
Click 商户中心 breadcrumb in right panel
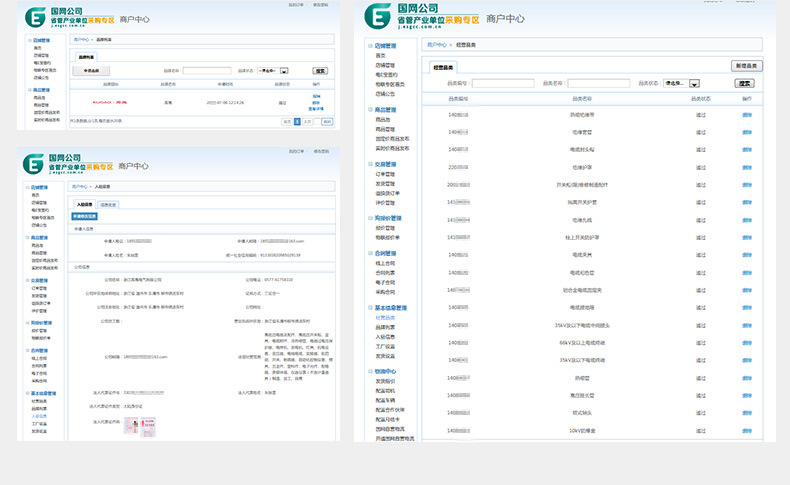[437, 45]
